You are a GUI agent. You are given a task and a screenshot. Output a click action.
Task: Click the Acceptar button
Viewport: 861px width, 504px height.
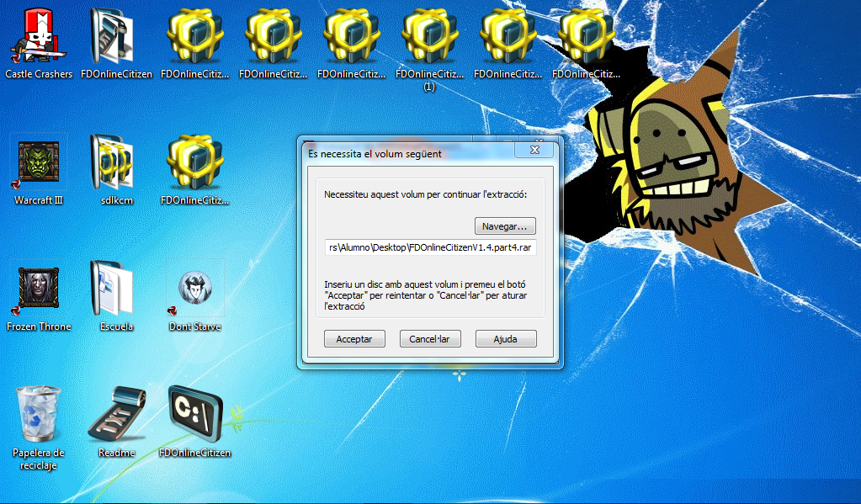(354, 339)
